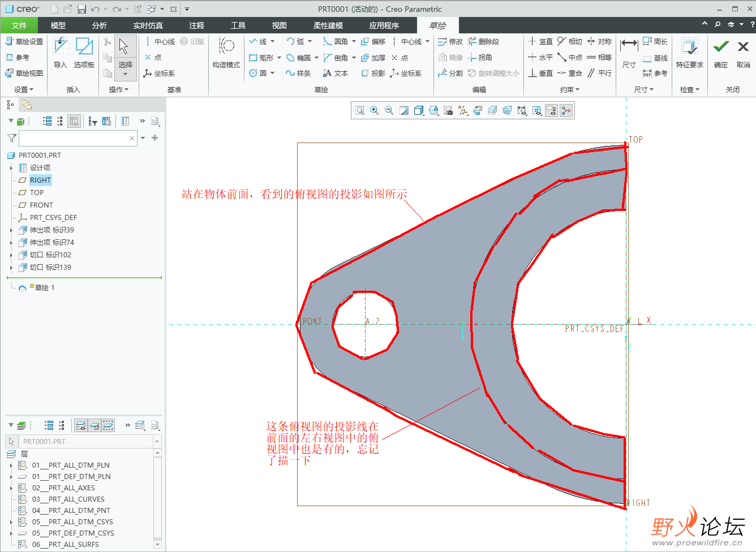The width and height of the screenshot is (756, 552).
Task: Switch to the 模型 ribbon tab
Action: pos(58,25)
